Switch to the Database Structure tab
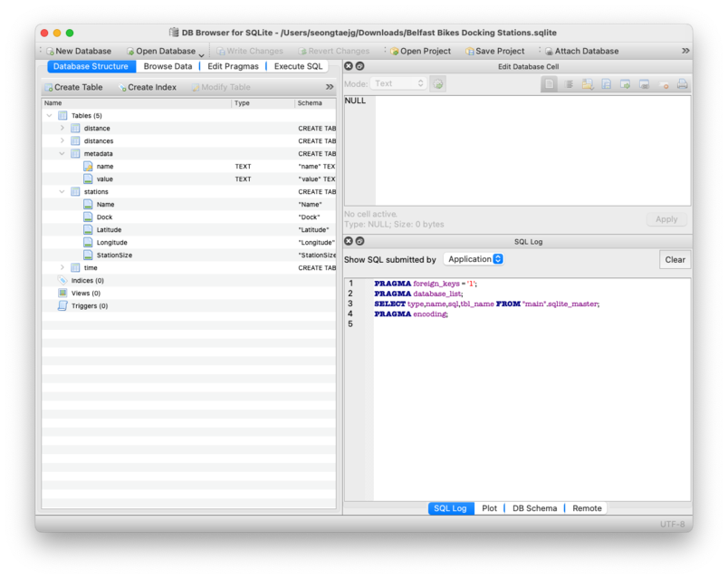728x579 pixels. click(x=91, y=66)
